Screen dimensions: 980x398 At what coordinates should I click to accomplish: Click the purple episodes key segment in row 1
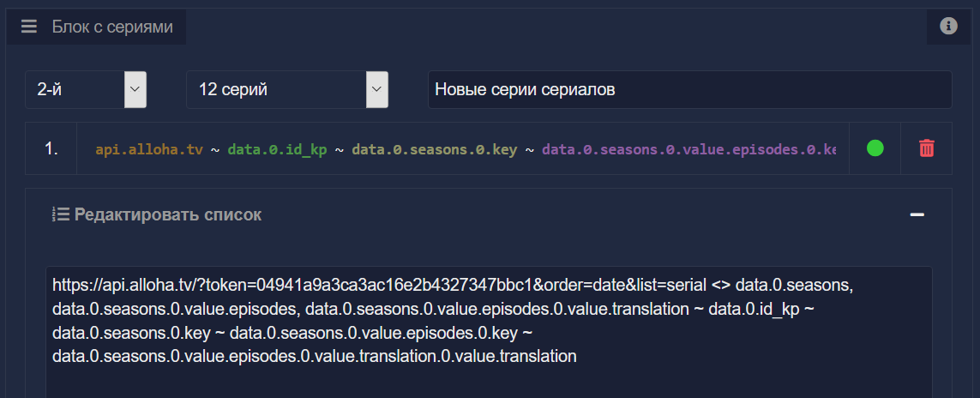pyautogui.click(x=688, y=149)
